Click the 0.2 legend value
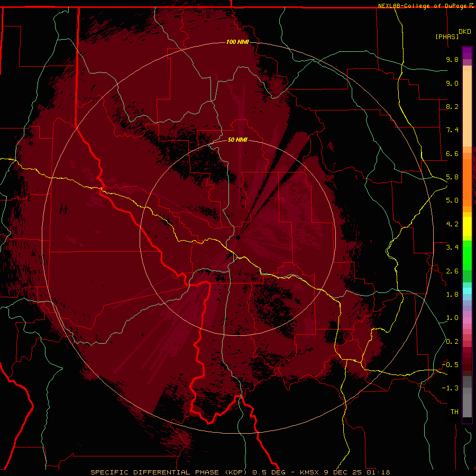 [452, 342]
